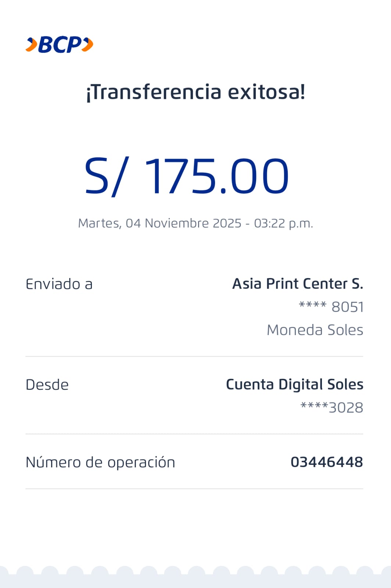Click the Número de operación label
The image size is (391, 588).
[100, 462]
